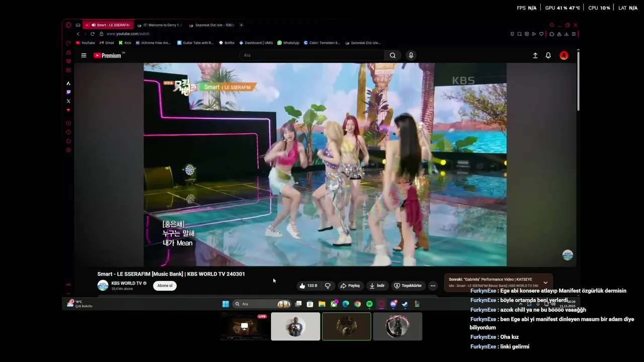Image resolution: width=644 pixels, height=362 pixels.
Task: Click the KBS channel watermark in video
Action: (x=568, y=255)
